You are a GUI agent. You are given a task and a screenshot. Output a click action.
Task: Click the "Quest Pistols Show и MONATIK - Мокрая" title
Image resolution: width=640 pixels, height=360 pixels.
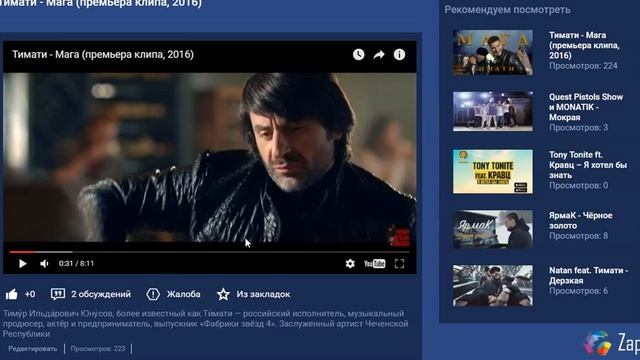pyautogui.click(x=586, y=107)
